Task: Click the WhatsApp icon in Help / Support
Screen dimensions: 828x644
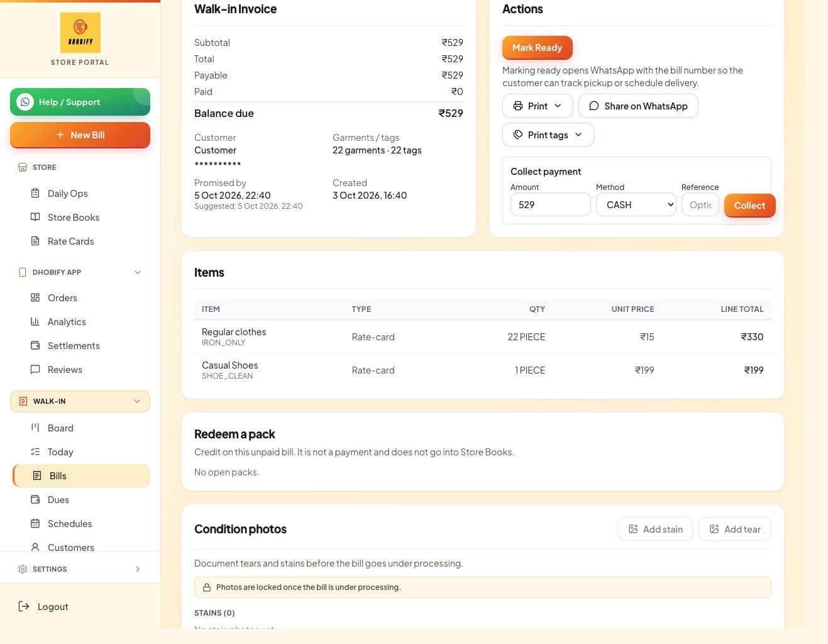Action: pyautogui.click(x=25, y=102)
